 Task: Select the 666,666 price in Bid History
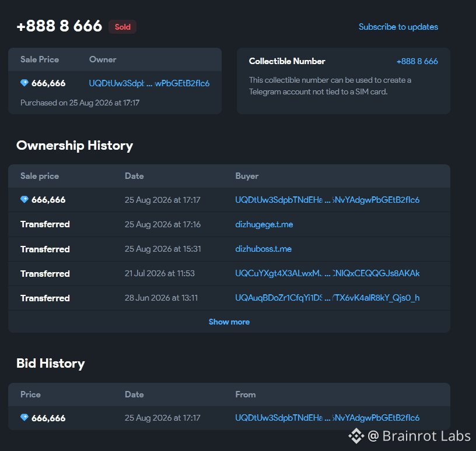coord(48,418)
